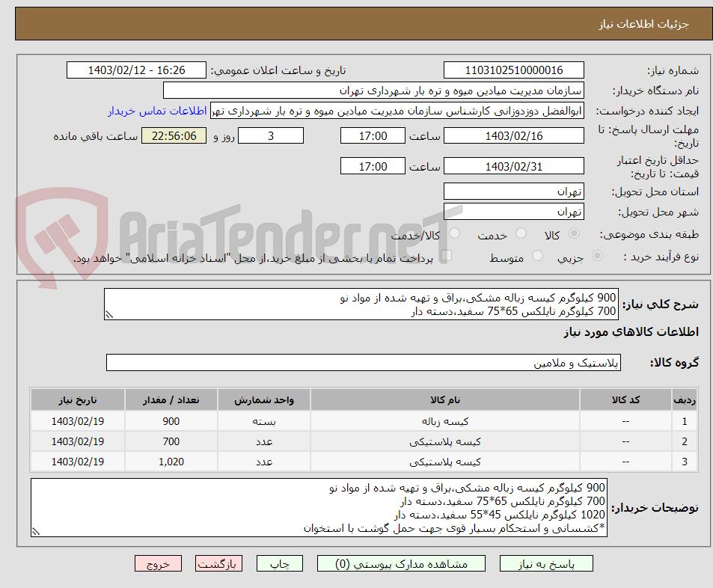The height and width of the screenshot is (588, 713).
Task: Click the response deadline date 1403/02/16
Action: [x=513, y=135]
